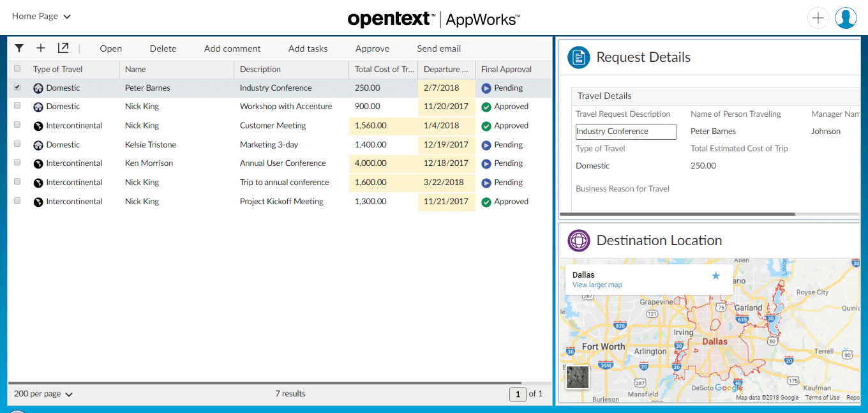Select Approve from the action bar
The image size is (868, 413).
click(372, 48)
